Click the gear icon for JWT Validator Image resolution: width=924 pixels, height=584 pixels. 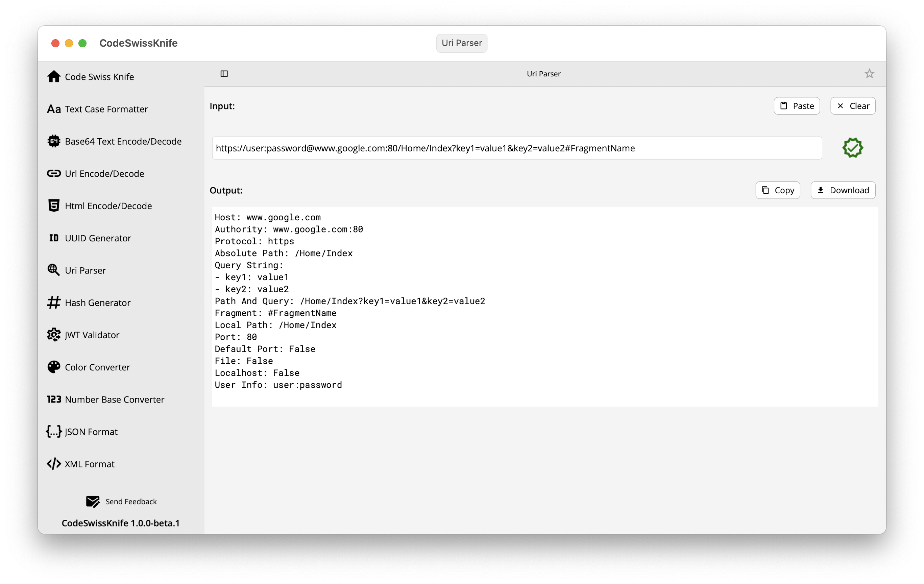click(54, 335)
